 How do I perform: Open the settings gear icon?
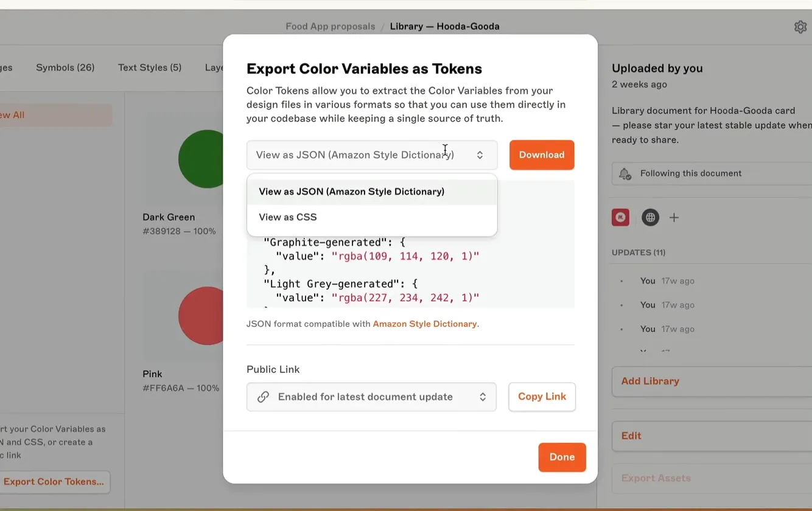(x=800, y=27)
